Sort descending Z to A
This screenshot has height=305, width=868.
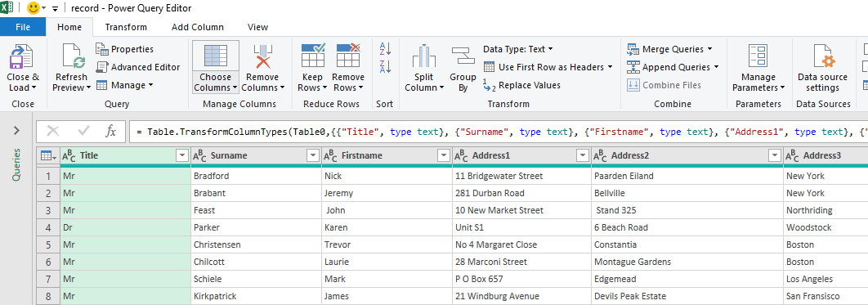pos(385,66)
